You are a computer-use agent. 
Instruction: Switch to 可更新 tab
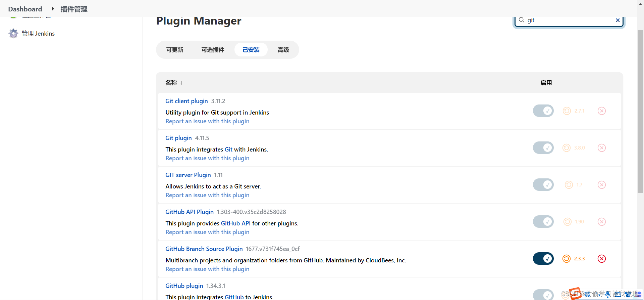[x=175, y=50]
